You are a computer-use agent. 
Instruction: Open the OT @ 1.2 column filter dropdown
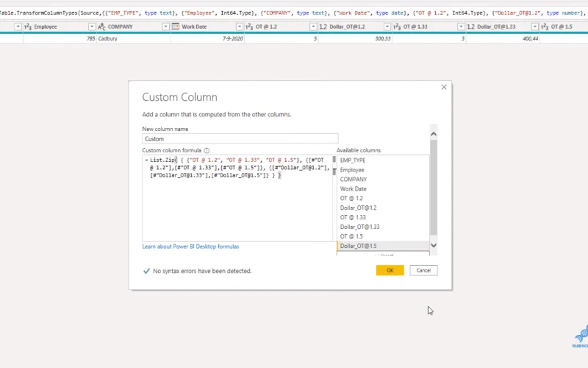(x=313, y=26)
